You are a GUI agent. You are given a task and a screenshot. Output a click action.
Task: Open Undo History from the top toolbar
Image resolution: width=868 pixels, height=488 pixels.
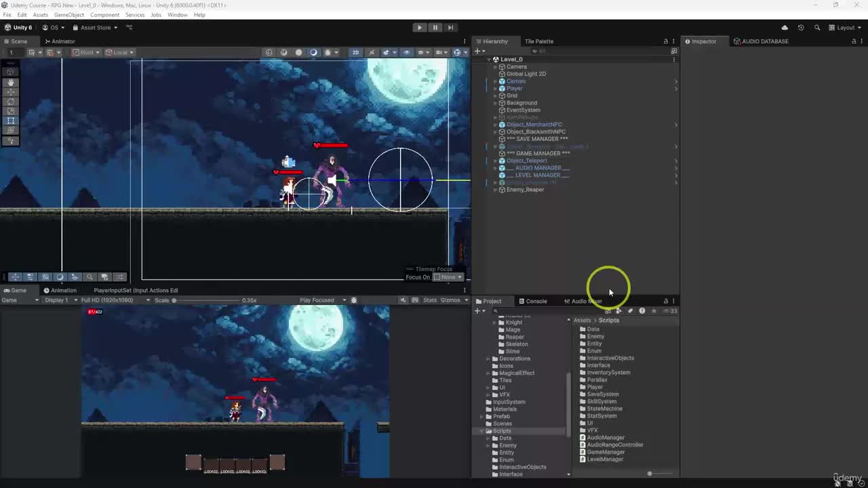coord(801,28)
